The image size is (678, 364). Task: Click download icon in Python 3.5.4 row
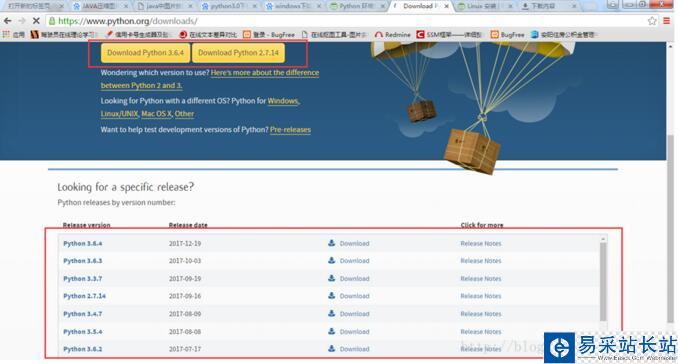(331, 331)
